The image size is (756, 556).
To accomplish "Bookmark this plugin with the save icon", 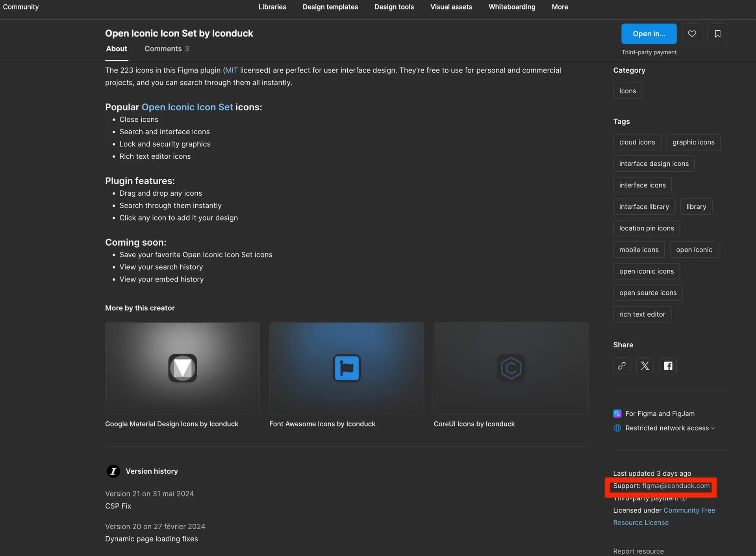I will (717, 34).
